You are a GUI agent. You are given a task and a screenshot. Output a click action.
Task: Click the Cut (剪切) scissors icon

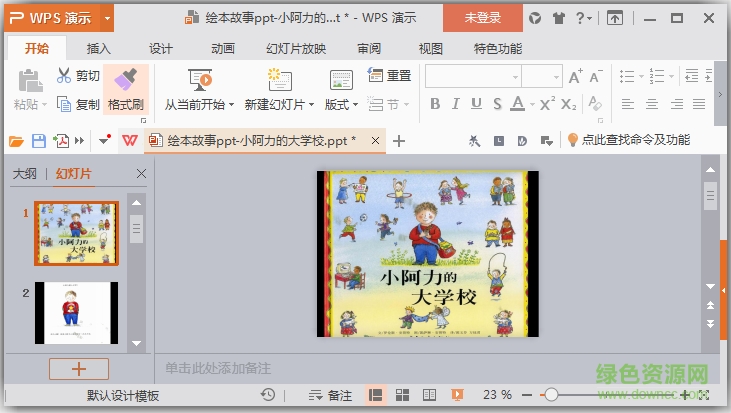tap(64, 75)
